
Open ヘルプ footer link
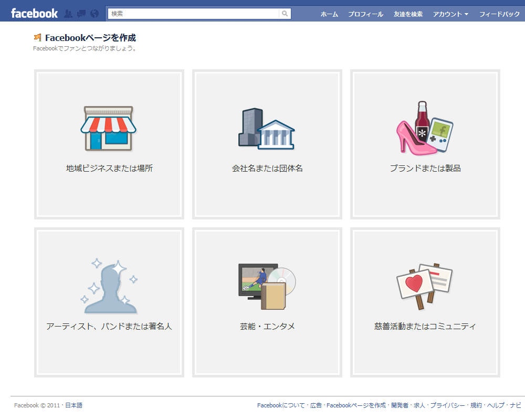[496, 405]
